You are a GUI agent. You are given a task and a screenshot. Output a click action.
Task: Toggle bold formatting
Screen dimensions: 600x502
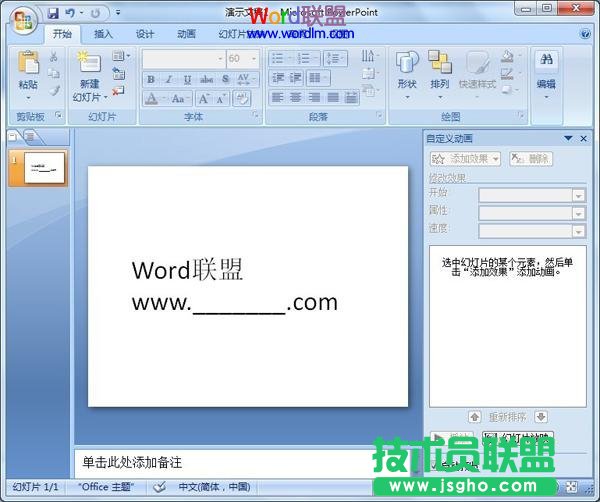151,79
